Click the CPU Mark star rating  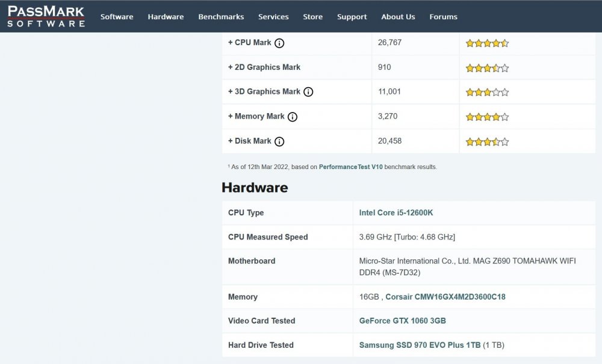click(x=487, y=43)
